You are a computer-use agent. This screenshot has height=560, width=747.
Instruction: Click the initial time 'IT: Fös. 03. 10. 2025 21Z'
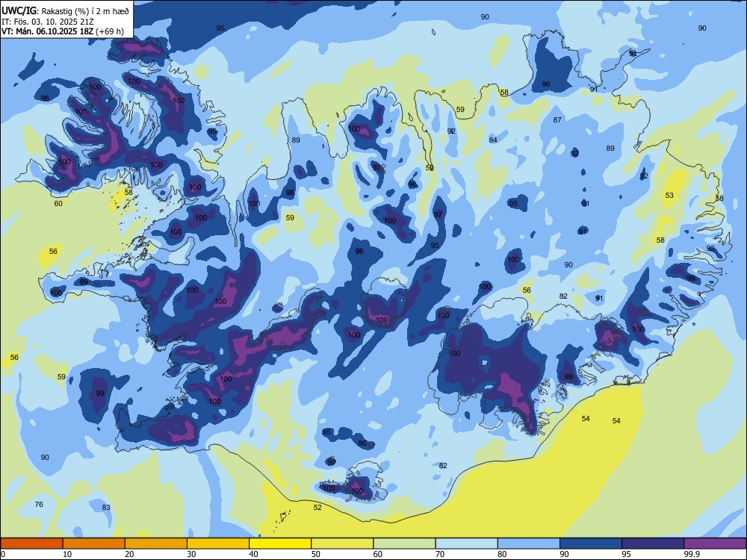pyautogui.click(x=48, y=22)
